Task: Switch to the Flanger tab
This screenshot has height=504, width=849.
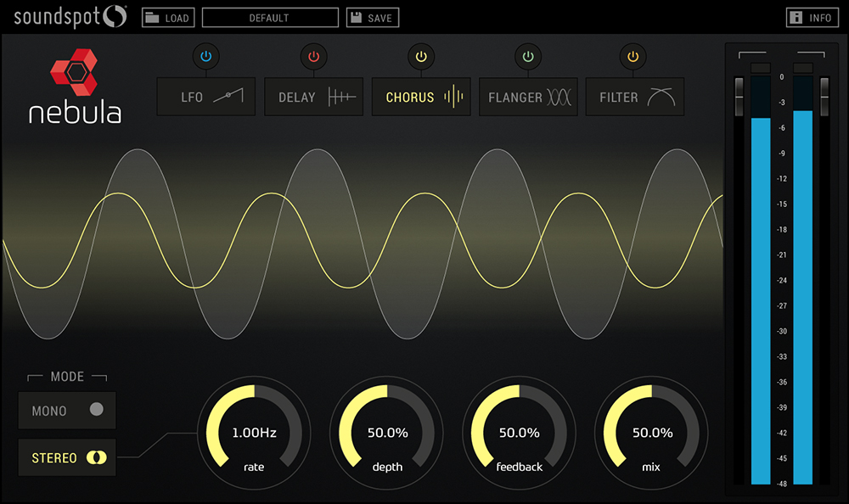Action: coord(528,97)
